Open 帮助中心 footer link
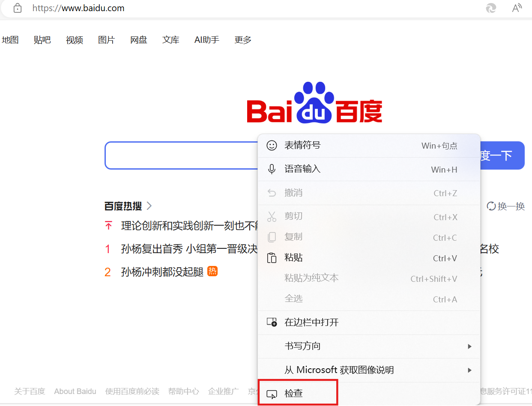Image resolution: width=532 pixels, height=406 pixels. click(184, 391)
